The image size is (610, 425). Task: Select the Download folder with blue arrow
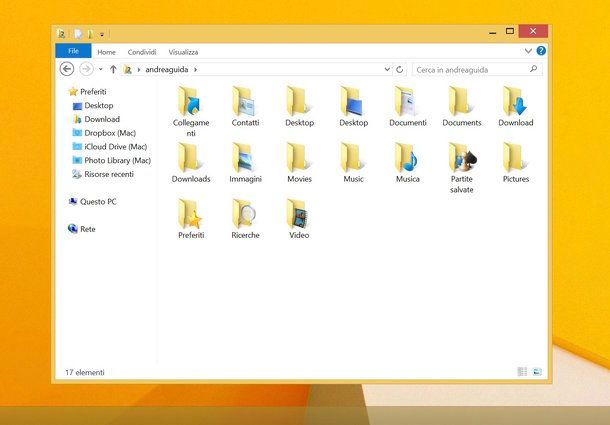tap(515, 101)
